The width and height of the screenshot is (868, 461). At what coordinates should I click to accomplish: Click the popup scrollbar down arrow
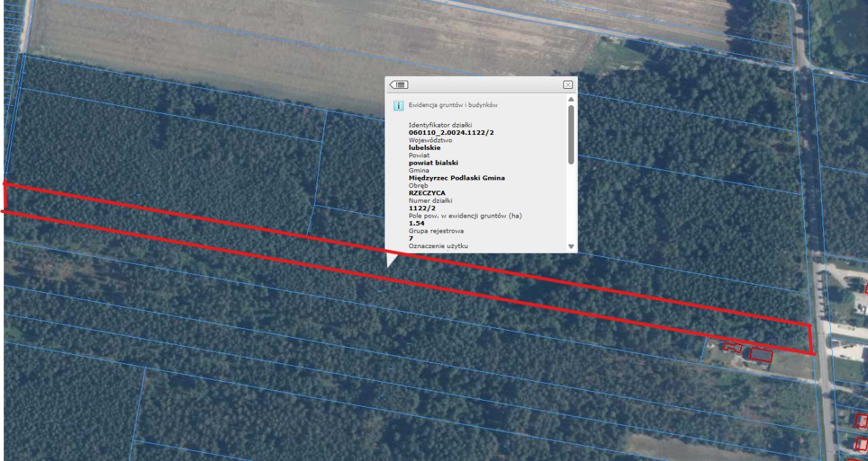click(x=571, y=247)
